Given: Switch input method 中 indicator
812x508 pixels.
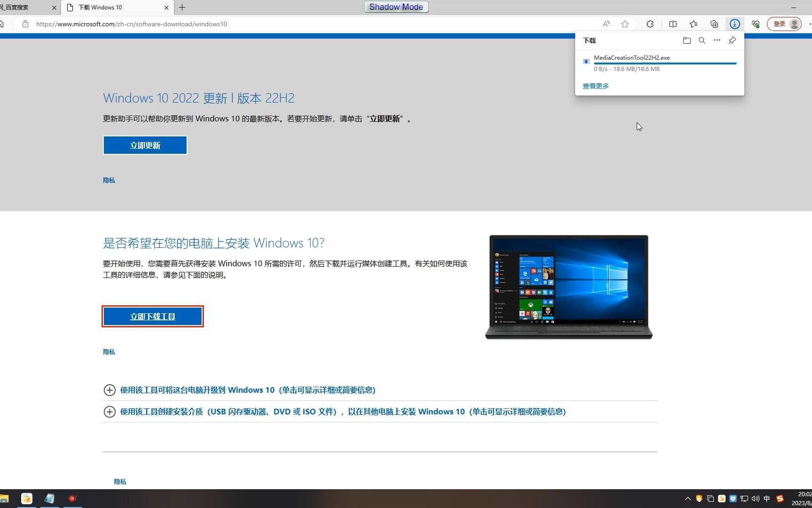Looking at the screenshot, I should (767, 499).
